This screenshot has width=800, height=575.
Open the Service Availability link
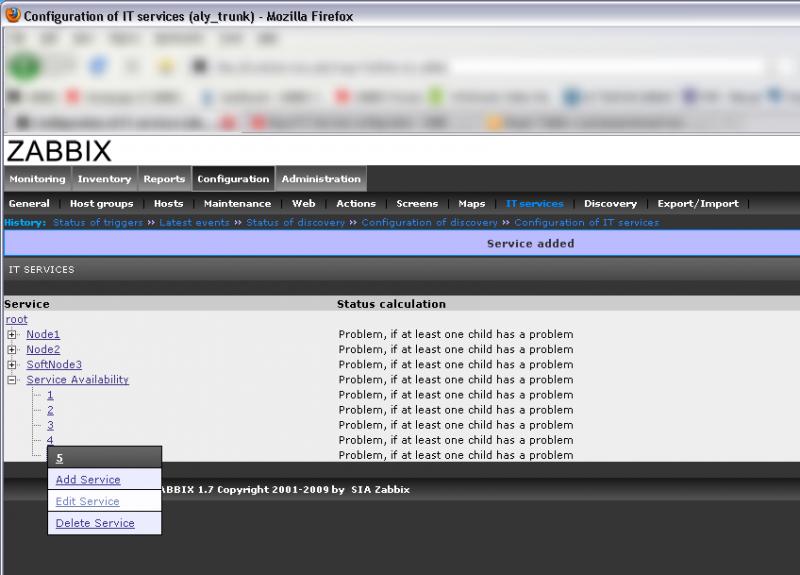78,380
